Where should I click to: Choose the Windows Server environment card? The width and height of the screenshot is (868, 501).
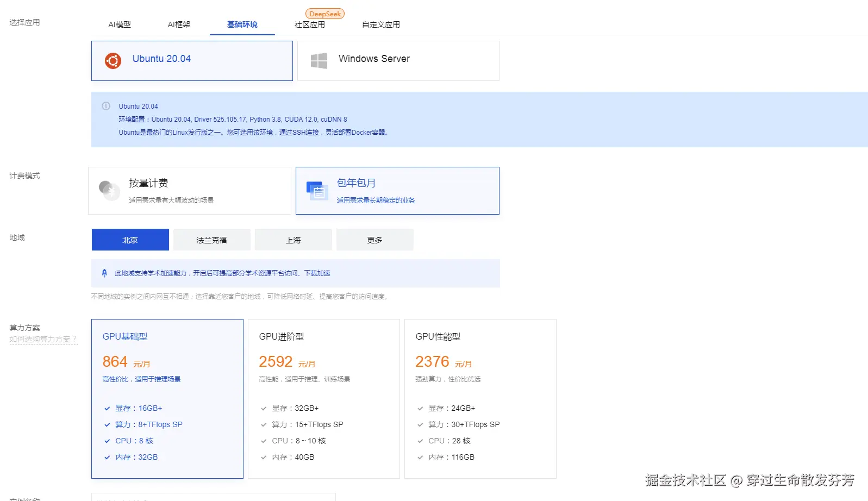[x=398, y=61]
